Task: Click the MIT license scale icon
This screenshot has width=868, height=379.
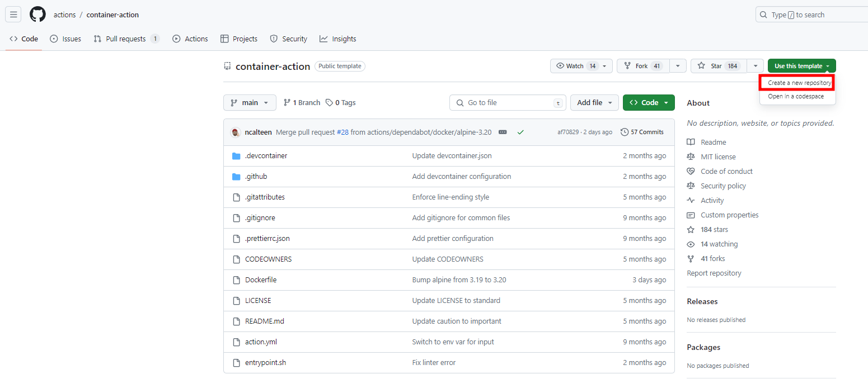Action: coord(691,157)
